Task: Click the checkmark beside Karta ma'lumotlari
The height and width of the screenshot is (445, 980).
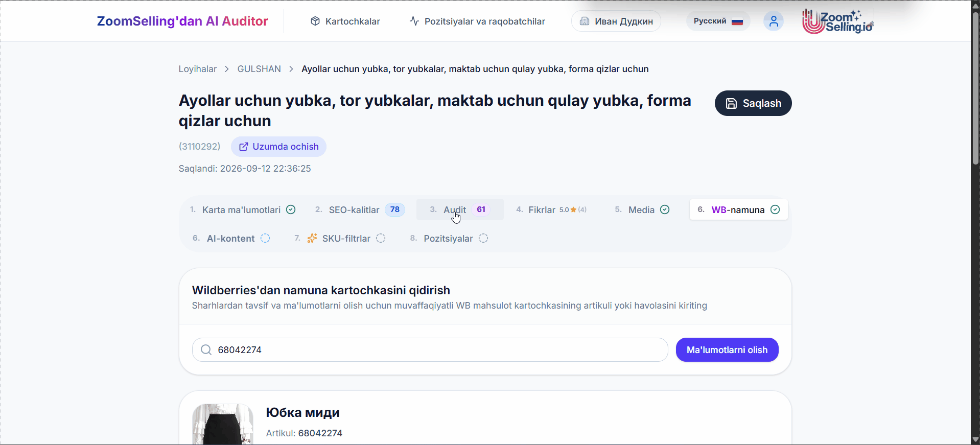Action: [291, 209]
